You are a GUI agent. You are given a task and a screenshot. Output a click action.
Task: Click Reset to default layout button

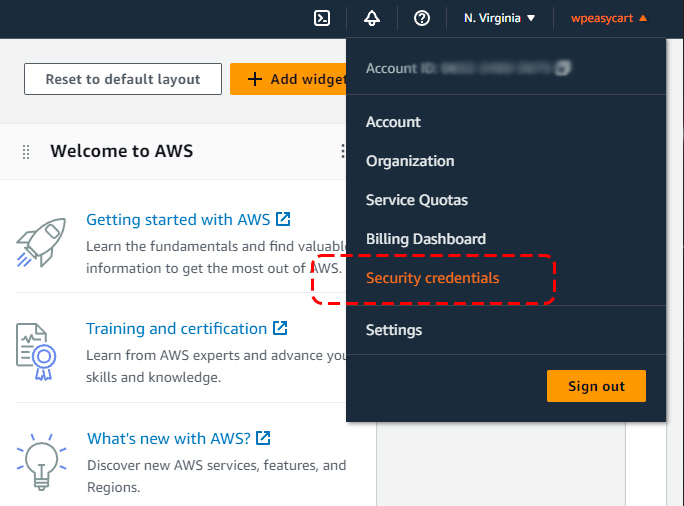(122, 79)
